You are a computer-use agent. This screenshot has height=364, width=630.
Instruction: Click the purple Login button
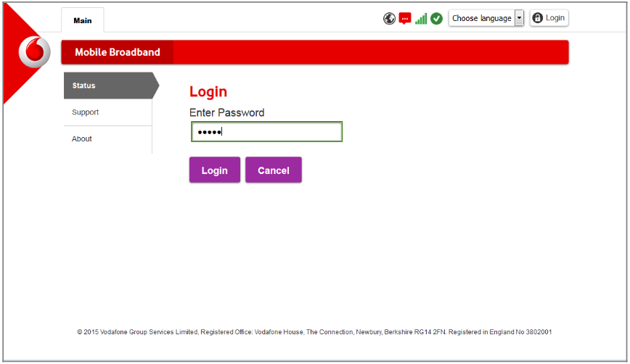coord(215,170)
